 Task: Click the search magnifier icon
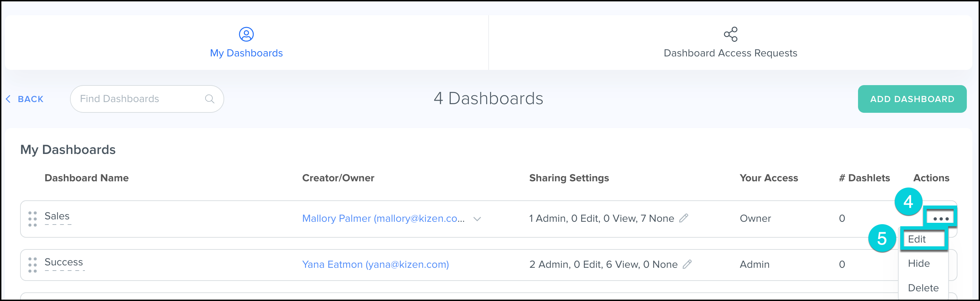pyautogui.click(x=210, y=99)
